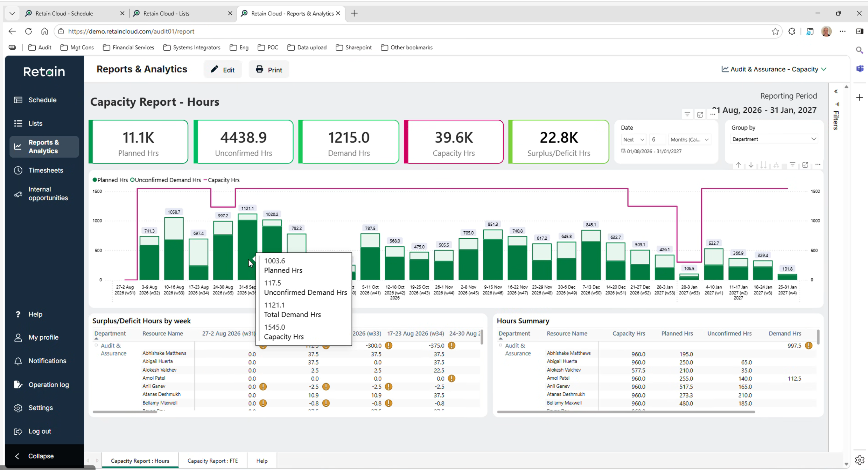Screen dimensions: 868x470
Task: Open the Audit bookmarks folder
Action: [40, 48]
